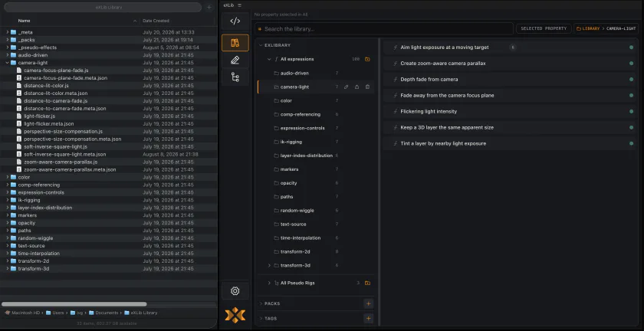644x331 pixels.
Task: Open the code editor tab in eXLib sidebar
Action: pos(235,21)
